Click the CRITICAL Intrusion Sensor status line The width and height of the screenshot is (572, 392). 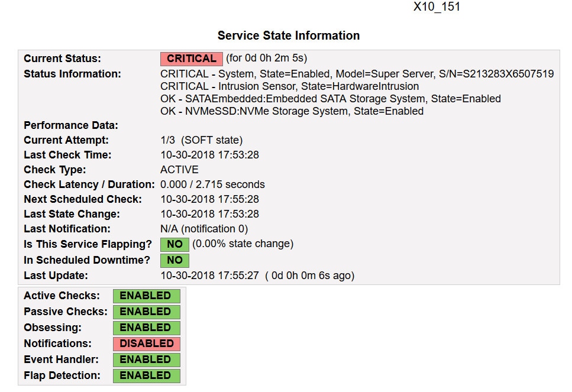click(289, 86)
